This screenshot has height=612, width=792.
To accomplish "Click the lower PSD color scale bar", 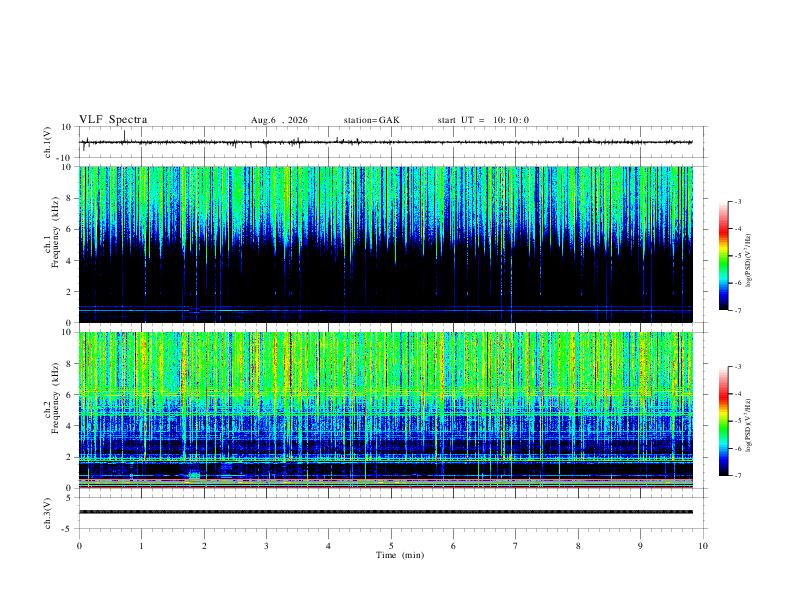I will 723,421.
